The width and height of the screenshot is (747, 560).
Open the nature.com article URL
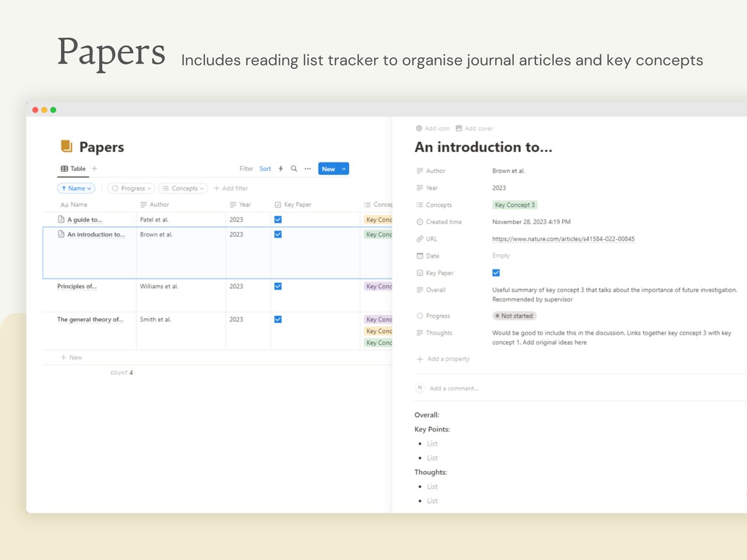point(564,239)
